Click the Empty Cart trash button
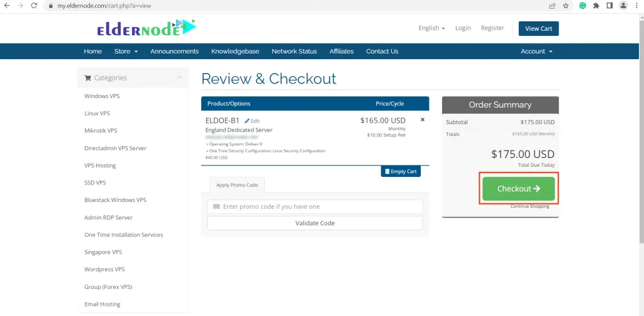The height and width of the screenshot is (316, 644). (x=401, y=171)
